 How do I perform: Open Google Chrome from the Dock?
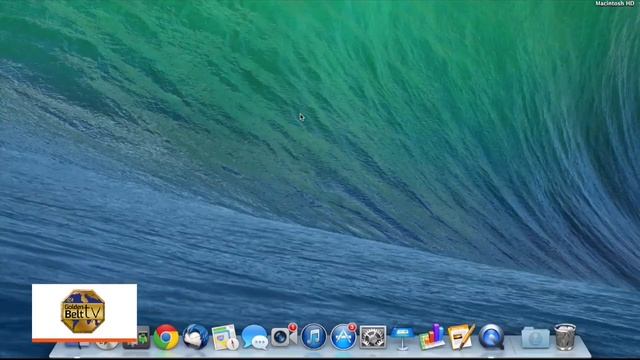[166, 337]
